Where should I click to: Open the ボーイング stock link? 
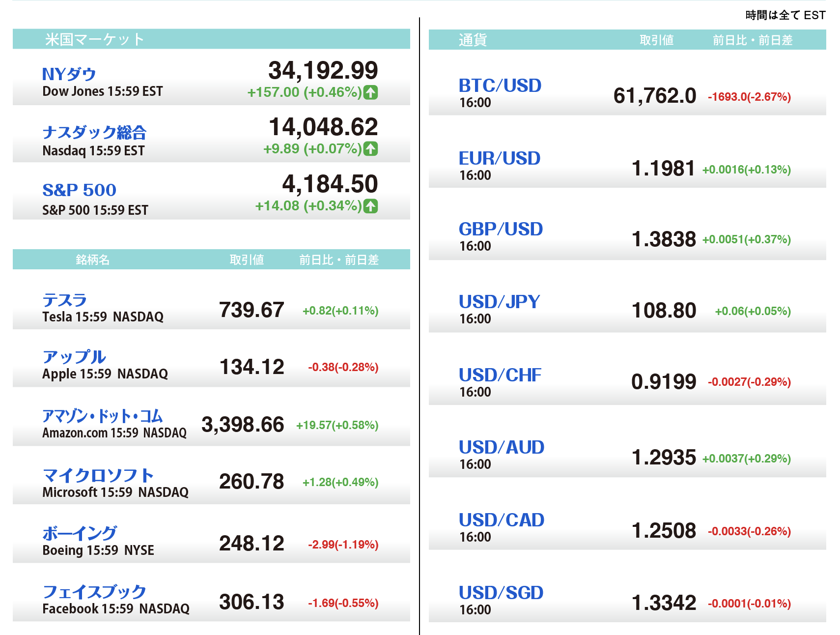pos(80,533)
